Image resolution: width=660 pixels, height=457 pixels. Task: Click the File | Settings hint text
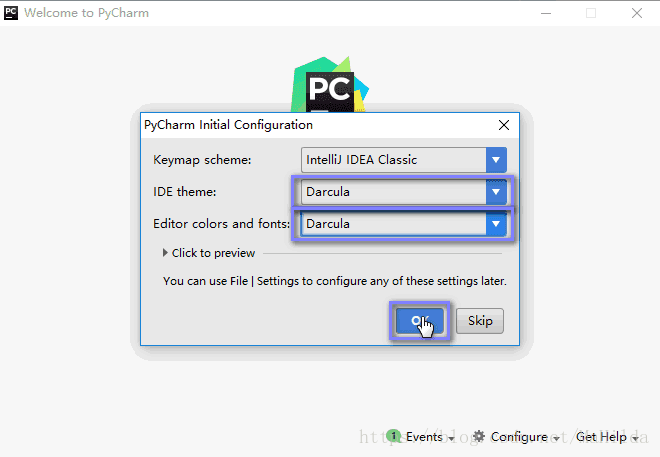pyautogui.click(x=335, y=281)
